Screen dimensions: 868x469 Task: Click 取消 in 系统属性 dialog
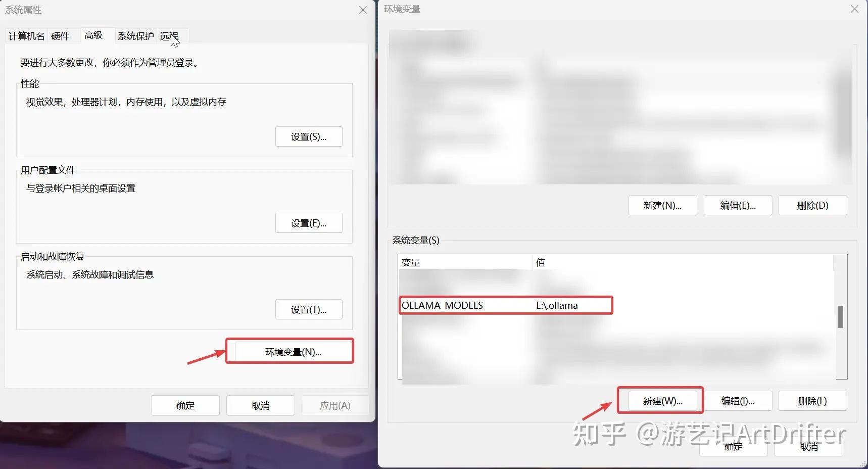point(260,405)
